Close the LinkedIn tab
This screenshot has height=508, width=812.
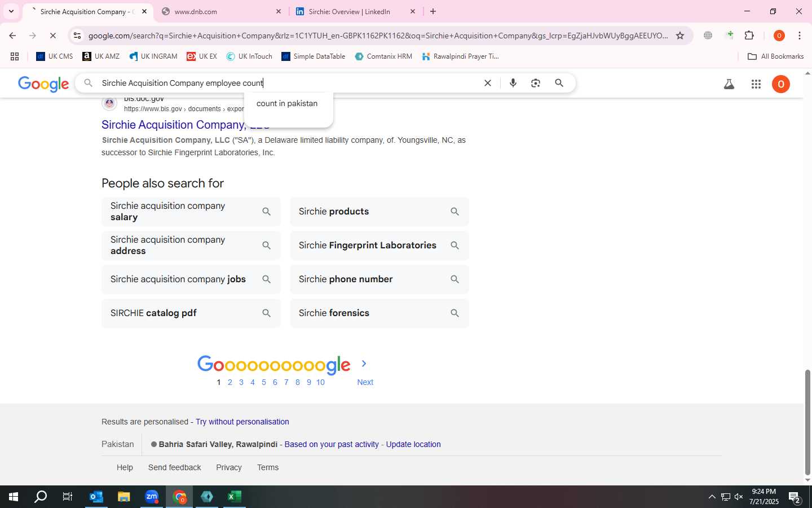[x=413, y=11]
